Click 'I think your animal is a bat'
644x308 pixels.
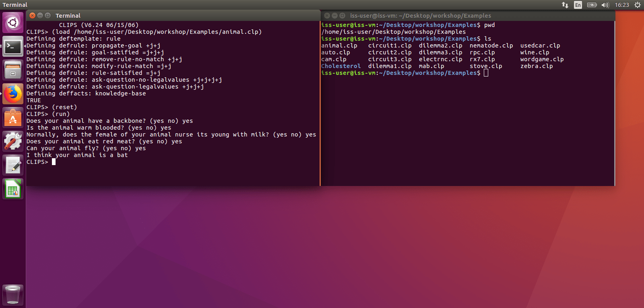(77, 155)
